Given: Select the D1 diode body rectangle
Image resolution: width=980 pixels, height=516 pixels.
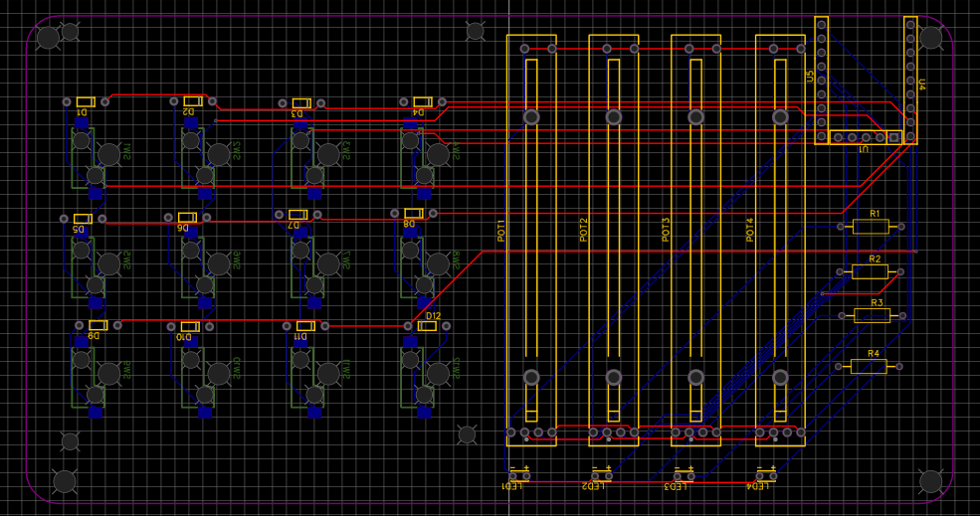Looking at the screenshot, I should pyautogui.click(x=86, y=101).
